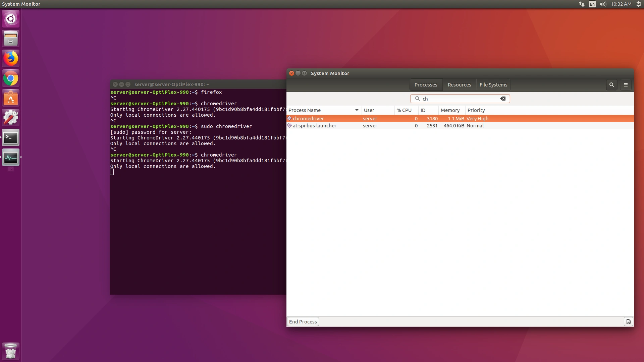644x362 pixels.
Task: Click the Processes tab button
Action: [x=426, y=85]
